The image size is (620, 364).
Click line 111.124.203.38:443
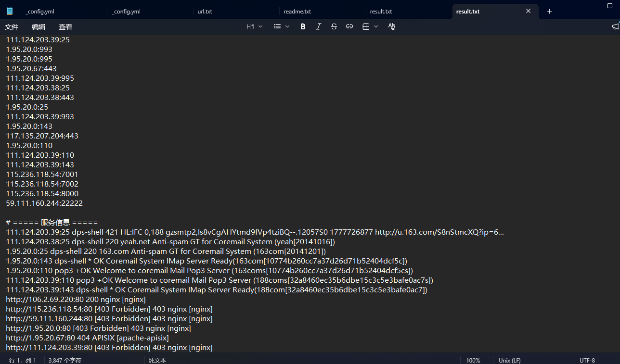click(x=40, y=98)
